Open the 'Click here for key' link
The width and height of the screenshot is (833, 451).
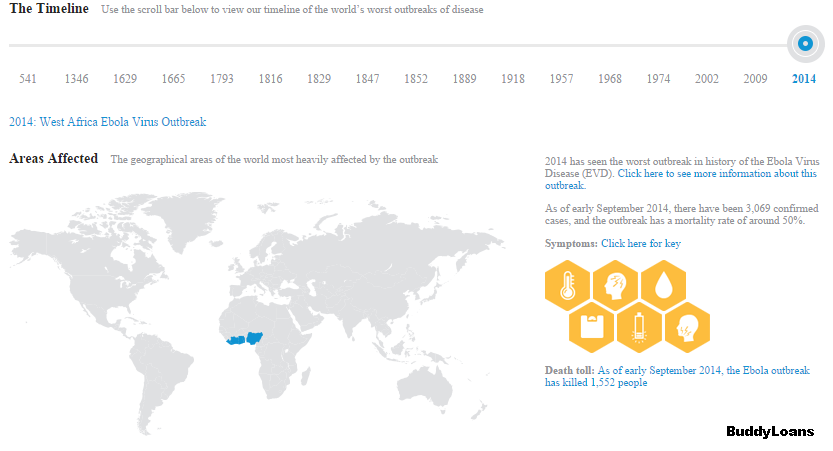[641, 243]
